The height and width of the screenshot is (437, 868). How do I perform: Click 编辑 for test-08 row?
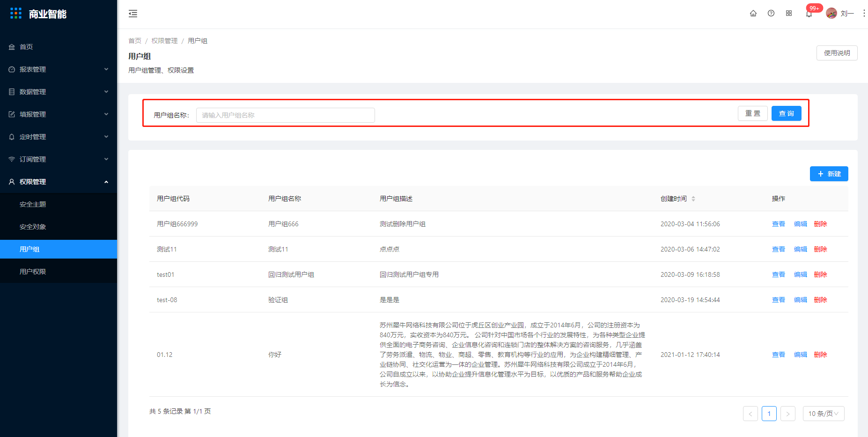point(801,300)
